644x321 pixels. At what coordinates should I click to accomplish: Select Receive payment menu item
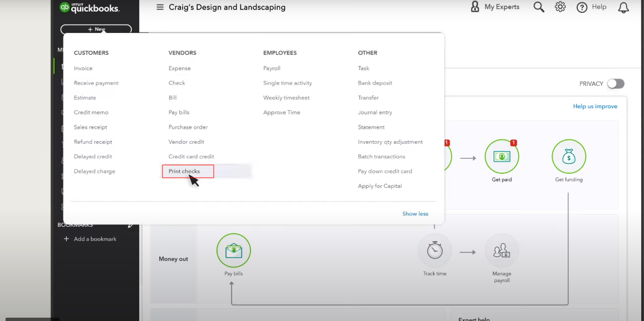click(x=96, y=83)
